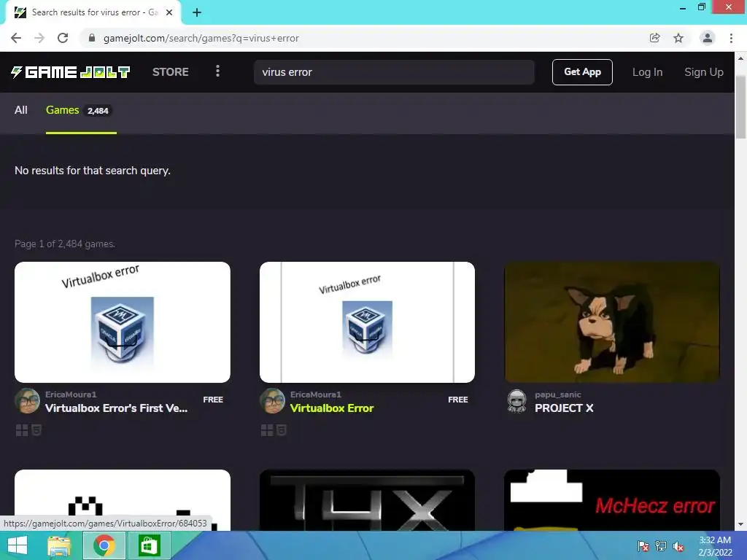The image size is (747, 560).
Task: Click the papu_sanic avatar icon
Action: coord(517,401)
